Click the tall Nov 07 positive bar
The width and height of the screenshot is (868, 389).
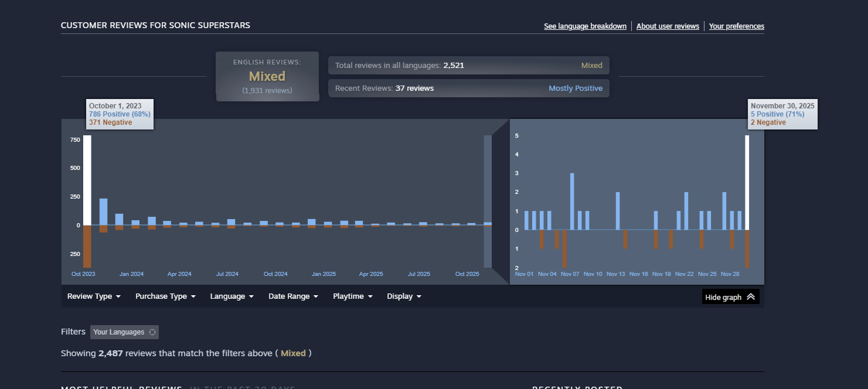572,201
